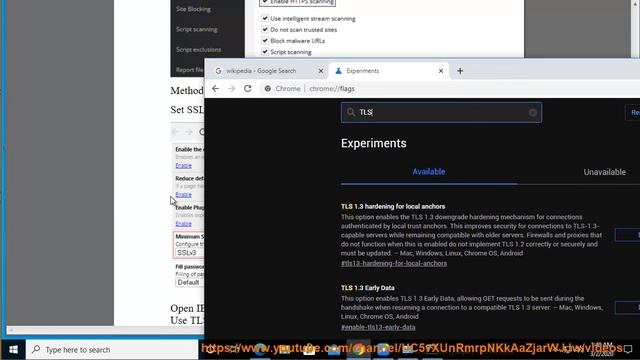This screenshot has height=360, width=640.
Task: Click the 'TLS 1.3 Early Data' title
Action: [x=368, y=288]
